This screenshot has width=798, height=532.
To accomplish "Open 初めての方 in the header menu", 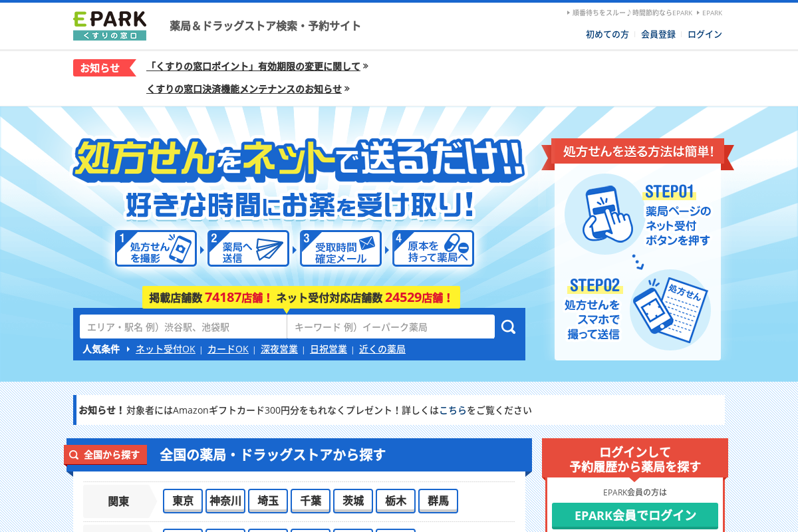I will [x=607, y=35].
